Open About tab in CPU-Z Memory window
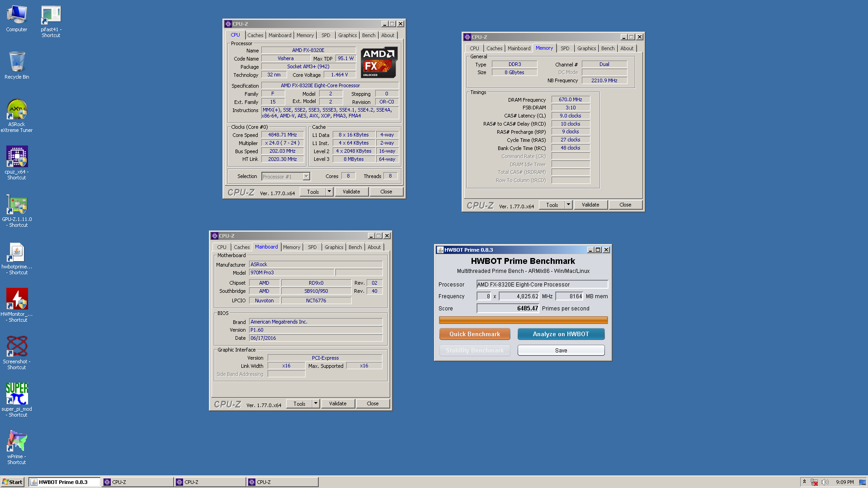The height and width of the screenshot is (488, 868). click(x=627, y=48)
